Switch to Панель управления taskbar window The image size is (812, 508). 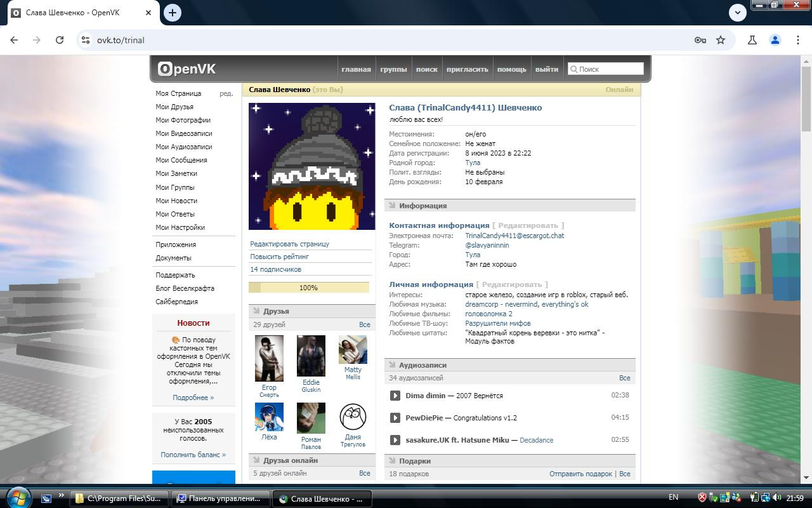[x=220, y=498]
